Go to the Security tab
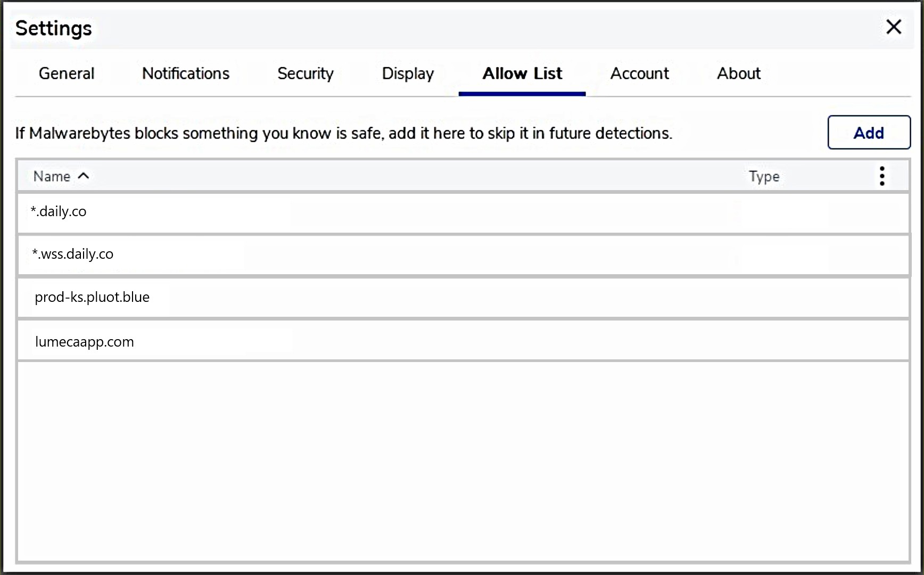924x575 pixels. click(x=306, y=73)
